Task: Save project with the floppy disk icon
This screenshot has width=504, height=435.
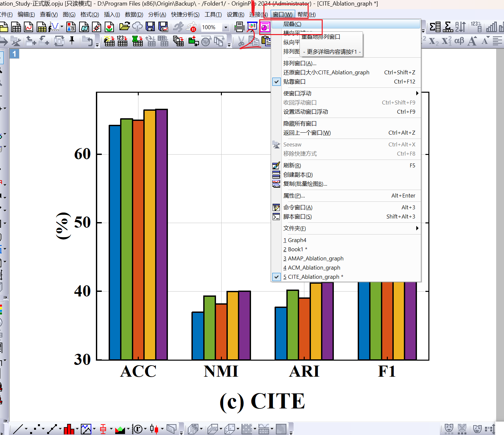Action: pyautogui.click(x=150, y=27)
